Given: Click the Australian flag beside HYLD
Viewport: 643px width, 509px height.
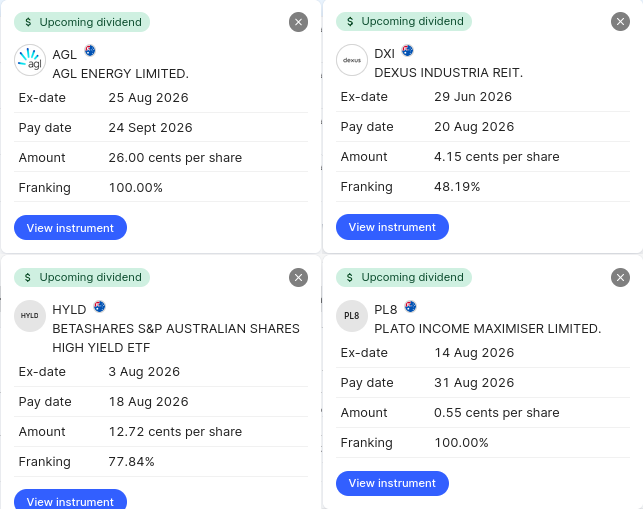Looking at the screenshot, I should click(x=99, y=306).
